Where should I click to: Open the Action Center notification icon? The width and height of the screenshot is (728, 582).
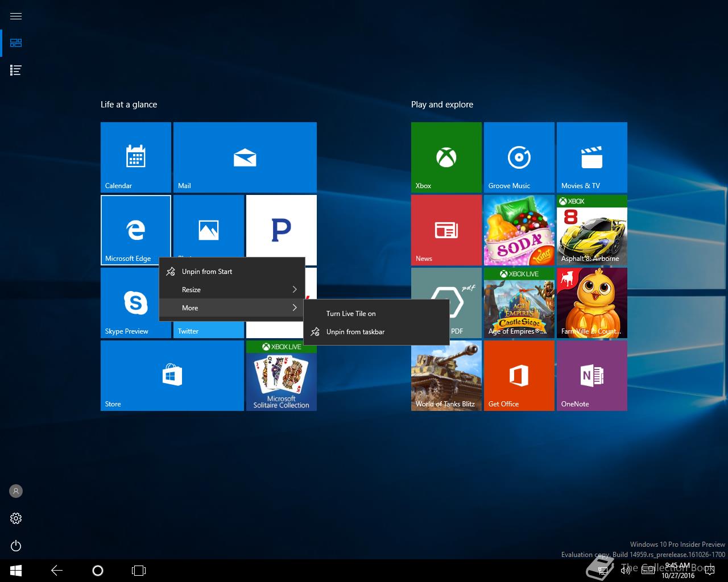pyautogui.click(x=709, y=571)
